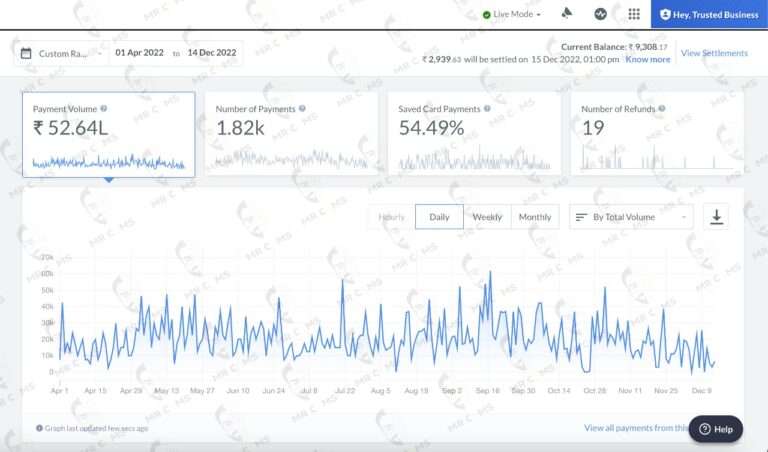Click the View Settlements link
Viewport: 768px width, 452px height.
tap(714, 53)
